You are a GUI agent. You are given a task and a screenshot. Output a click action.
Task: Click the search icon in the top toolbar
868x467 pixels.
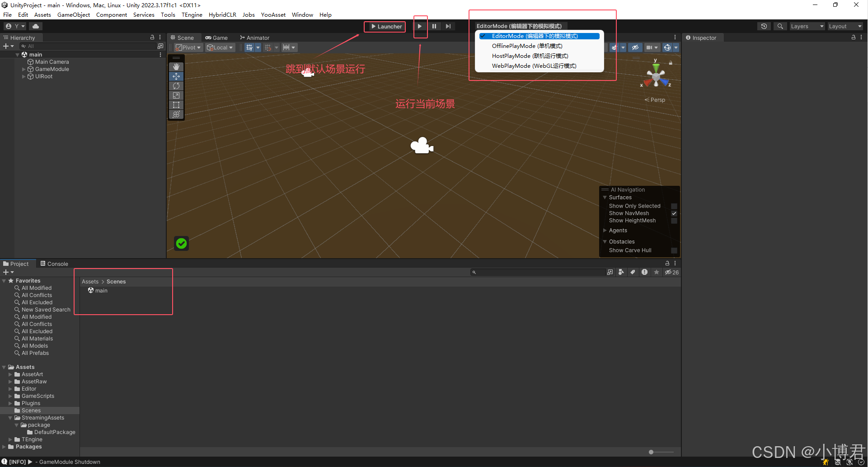pyautogui.click(x=780, y=26)
